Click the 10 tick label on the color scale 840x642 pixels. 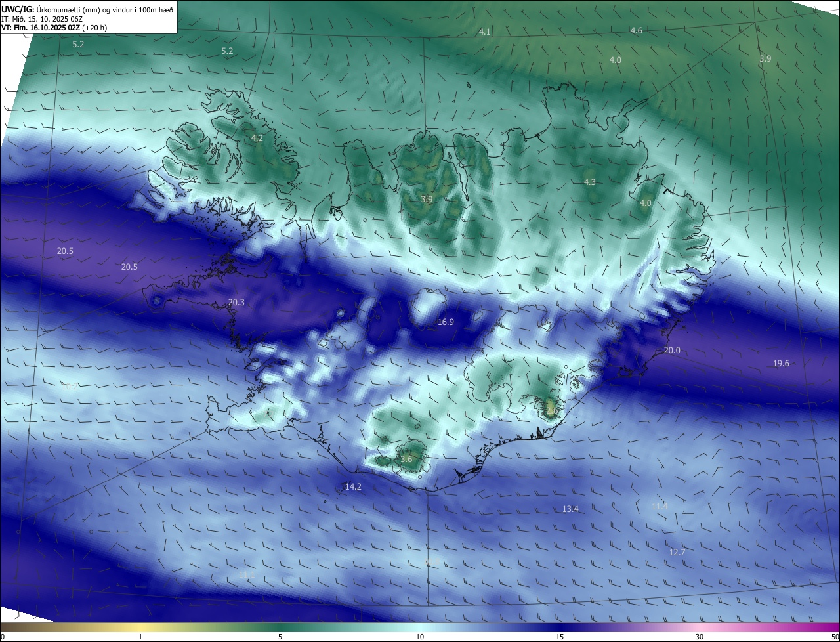pyautogui.click(x=420, y=637)
